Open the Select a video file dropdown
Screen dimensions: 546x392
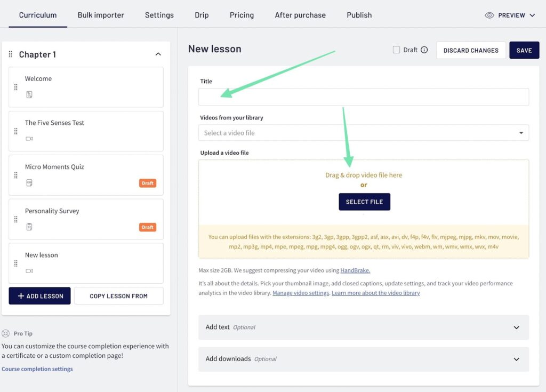(364, 133)
